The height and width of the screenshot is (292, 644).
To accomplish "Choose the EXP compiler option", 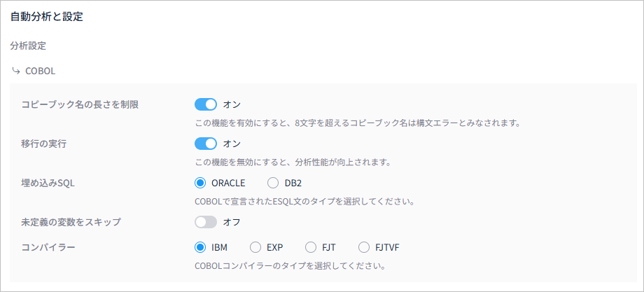I will tap(255, 247).
